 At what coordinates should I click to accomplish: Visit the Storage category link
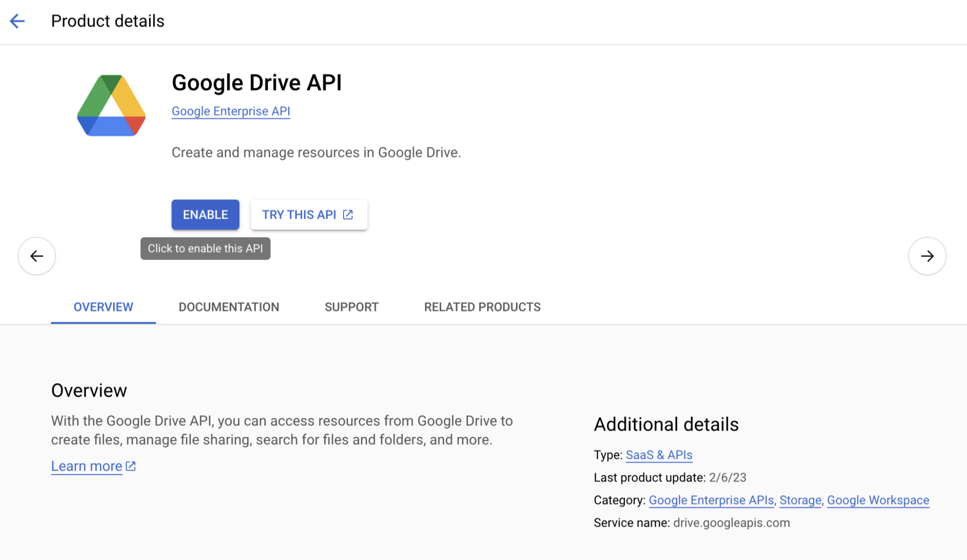800,500
